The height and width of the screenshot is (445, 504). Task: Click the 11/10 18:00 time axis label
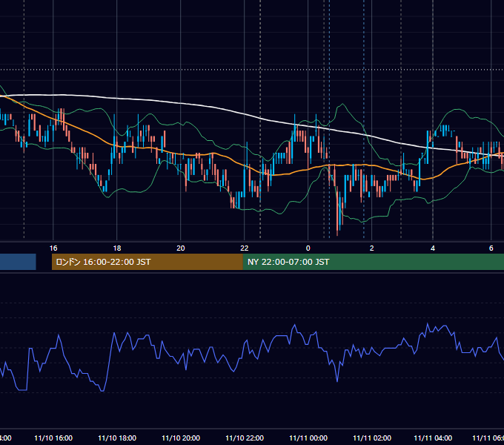pos(117,438)
